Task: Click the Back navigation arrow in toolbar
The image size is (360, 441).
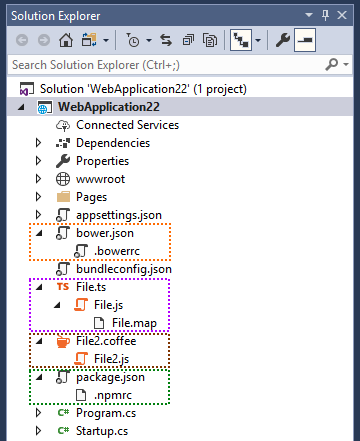Action: tap(22, 41)
